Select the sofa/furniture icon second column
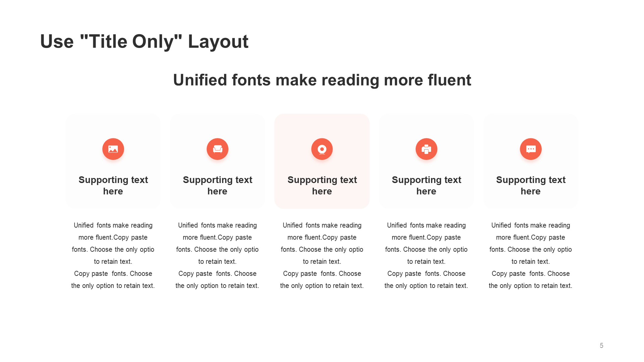The width and height of the screenshot is (644, 362). (x=218, y=149)
